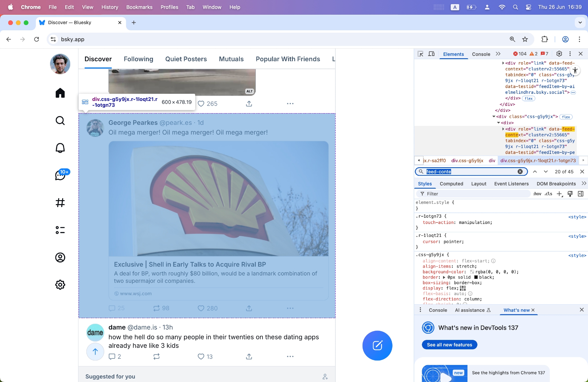Expand the border property in Styles
The image size is (588, 382).
click(x=444, y=277)
